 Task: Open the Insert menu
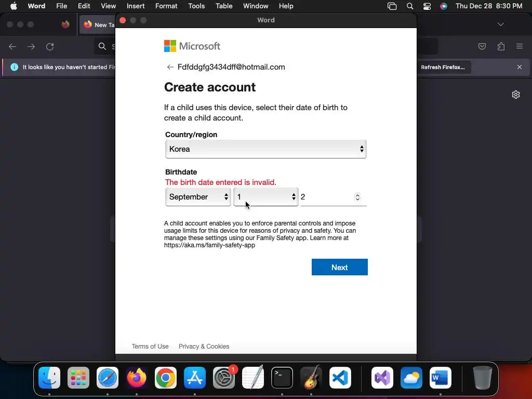click(136, 6)
